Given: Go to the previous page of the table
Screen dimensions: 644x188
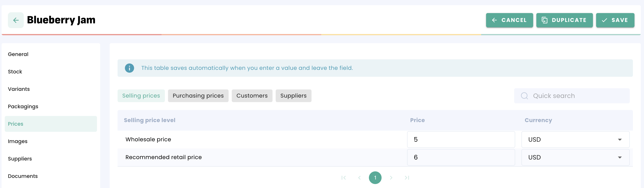Looking at the screenshot, I should (359, 178).
